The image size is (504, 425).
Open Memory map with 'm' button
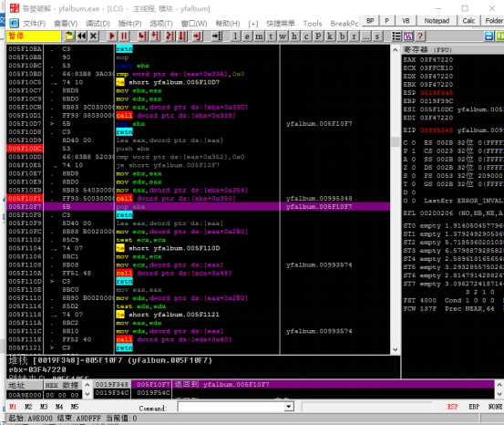click(x=259, y=36)
